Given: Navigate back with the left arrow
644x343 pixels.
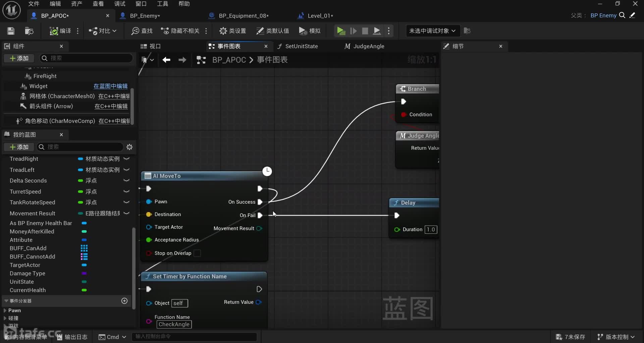Looking at the screenshot, I should (x=166, y=60).
